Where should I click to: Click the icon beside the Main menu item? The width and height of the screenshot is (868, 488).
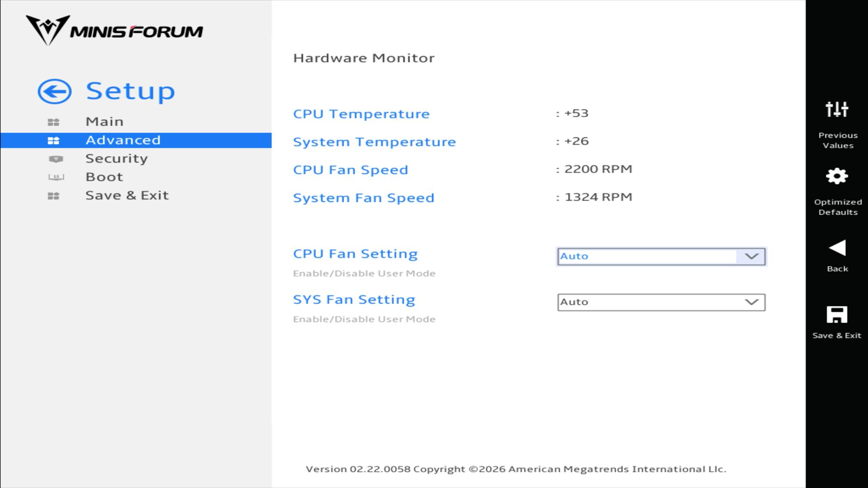click(x=53, y=122)
